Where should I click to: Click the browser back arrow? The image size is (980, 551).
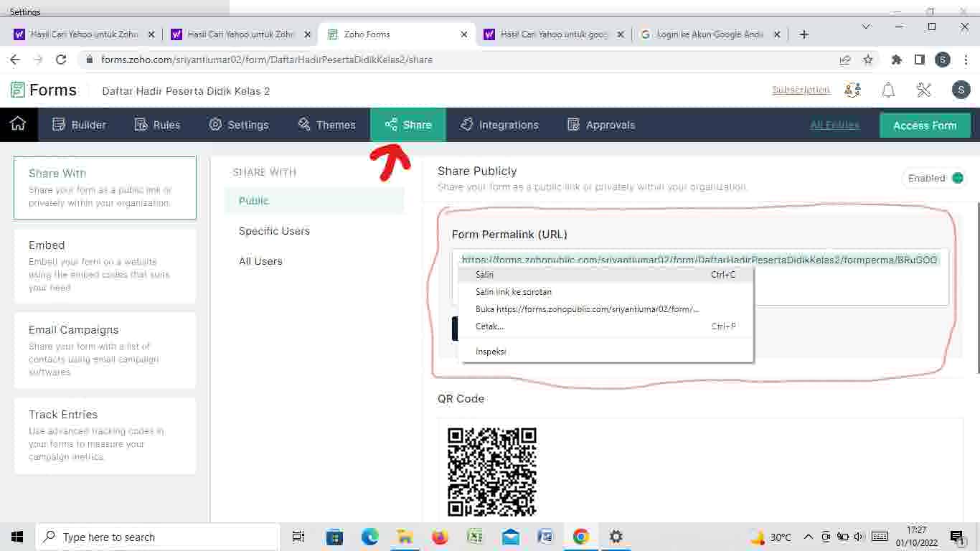pos(14,60)
